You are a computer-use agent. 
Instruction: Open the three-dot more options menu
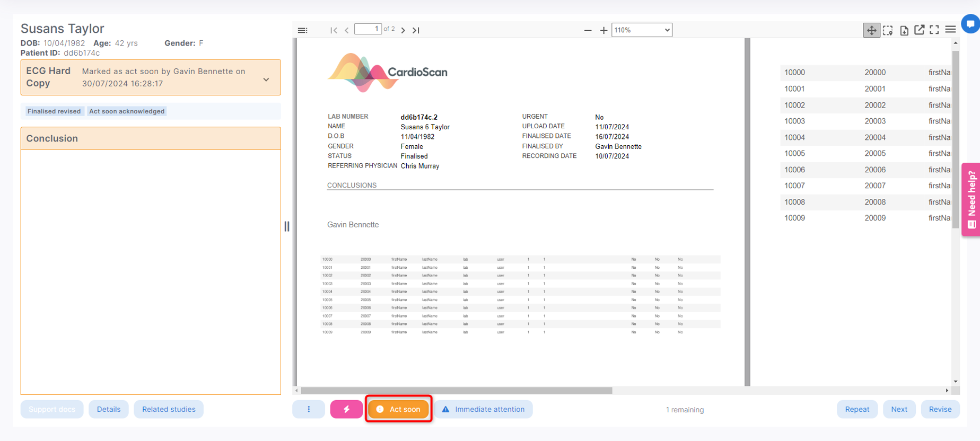click(x=309, y=409)
